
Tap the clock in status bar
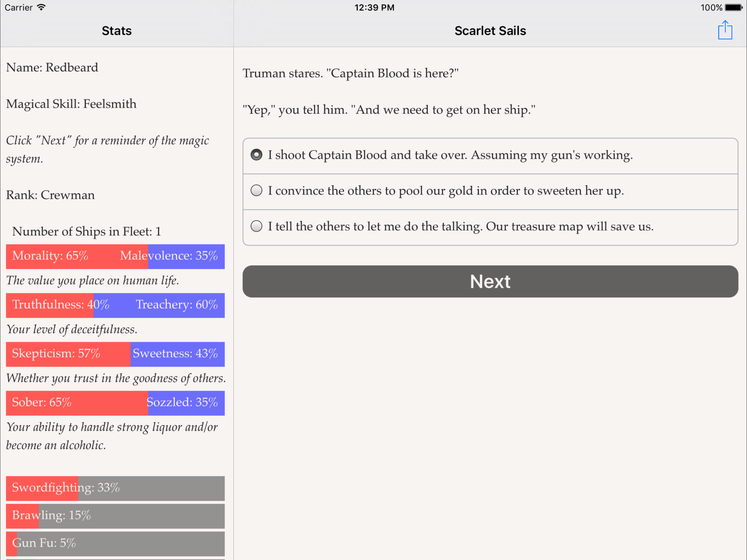[x=374, y=7]
